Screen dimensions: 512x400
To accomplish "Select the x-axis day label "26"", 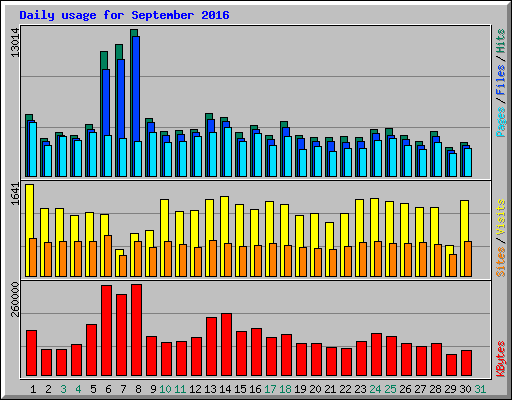I will (405, 389).
